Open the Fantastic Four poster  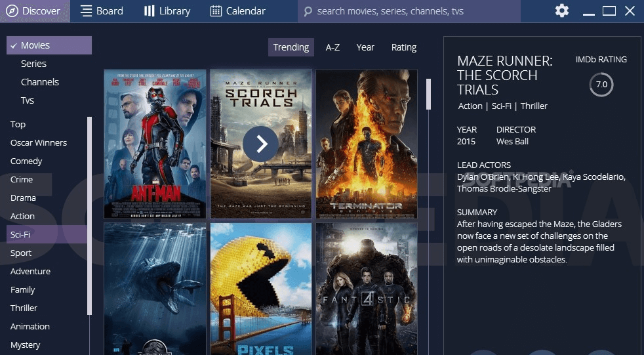tap(367, 289)
